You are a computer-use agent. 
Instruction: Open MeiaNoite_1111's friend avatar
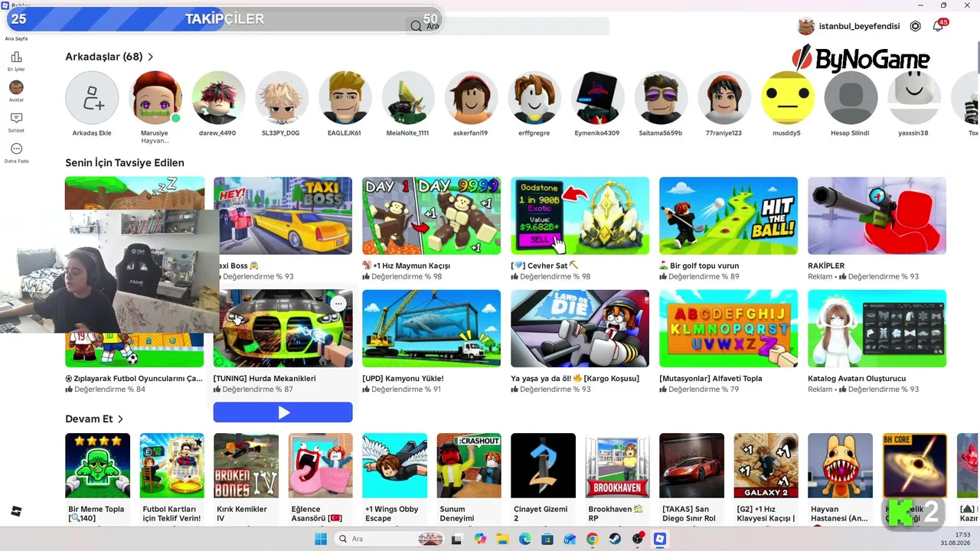click(408, 98)
